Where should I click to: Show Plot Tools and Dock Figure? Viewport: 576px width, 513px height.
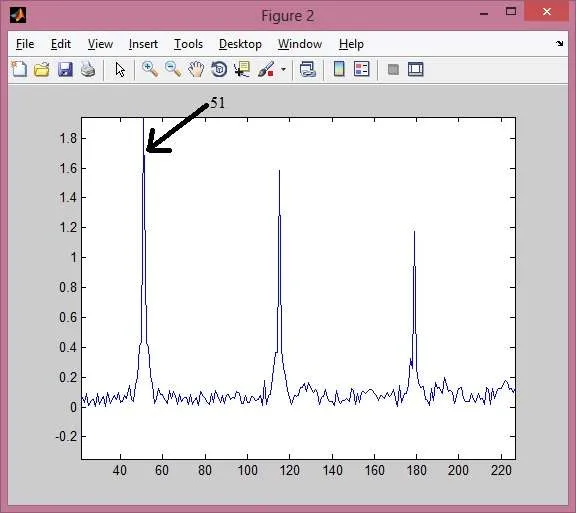416,69
